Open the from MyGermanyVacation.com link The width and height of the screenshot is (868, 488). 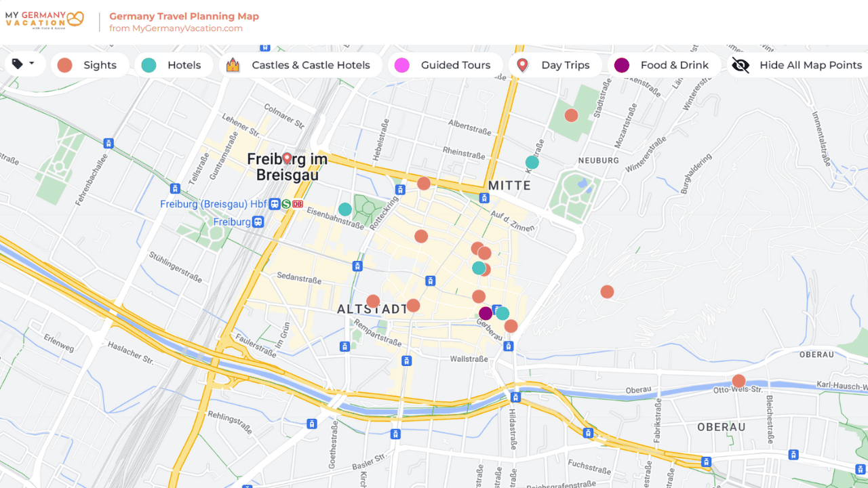point(176,28)
